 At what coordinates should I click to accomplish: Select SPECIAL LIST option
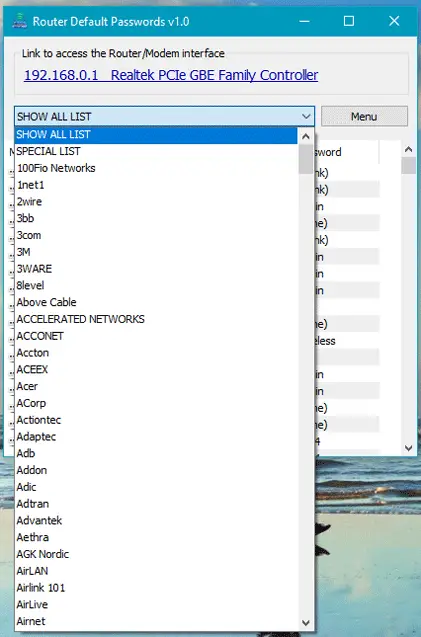156,151
